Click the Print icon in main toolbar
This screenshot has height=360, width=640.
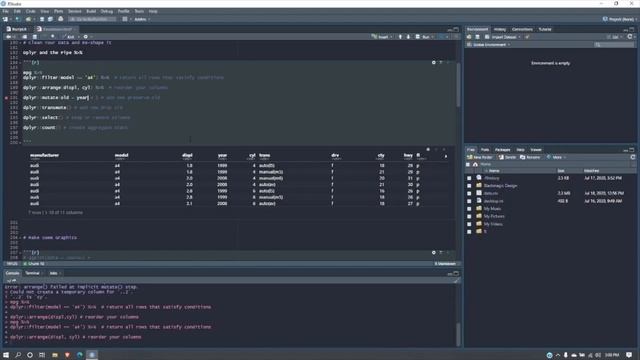[x=61, y=19]
